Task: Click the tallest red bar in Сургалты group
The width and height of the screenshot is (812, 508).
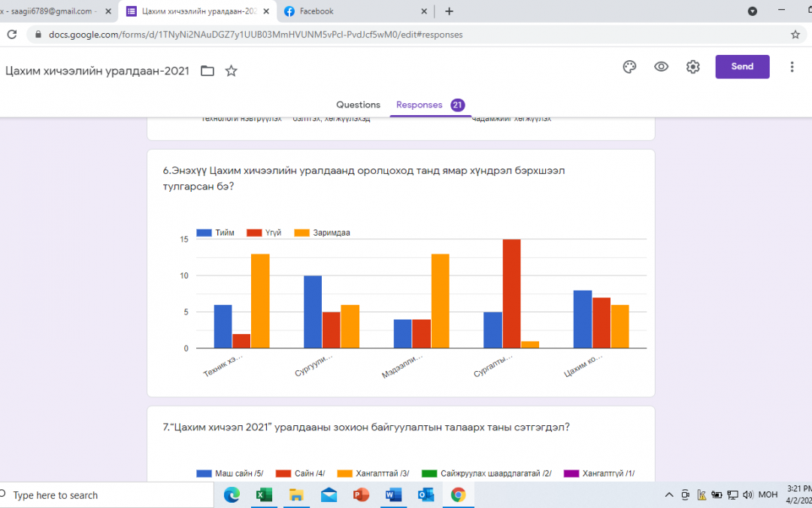Action: click(x=511, y=294)
